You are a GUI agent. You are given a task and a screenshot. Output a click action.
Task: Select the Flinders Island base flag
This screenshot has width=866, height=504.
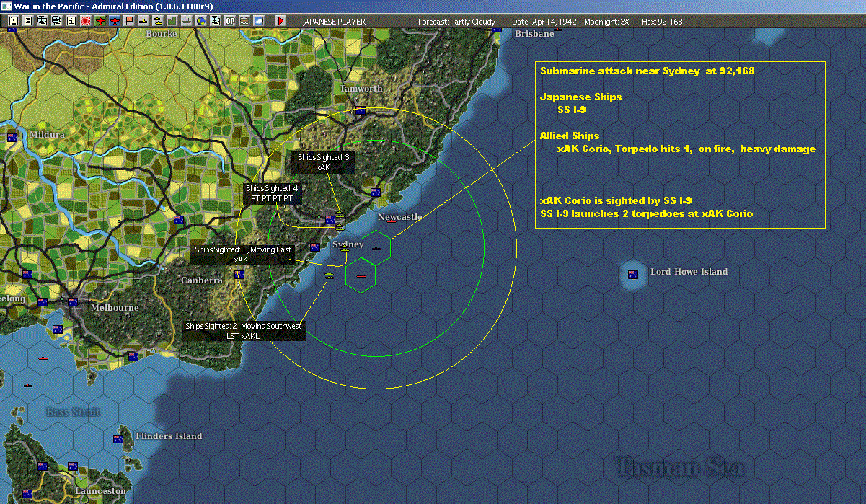(x=118, y=438)
